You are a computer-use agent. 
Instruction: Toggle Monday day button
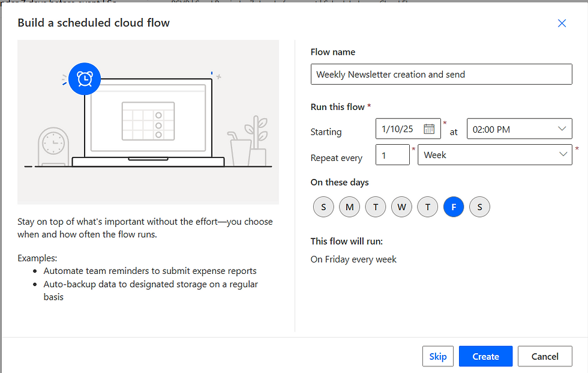pos(349,207)
